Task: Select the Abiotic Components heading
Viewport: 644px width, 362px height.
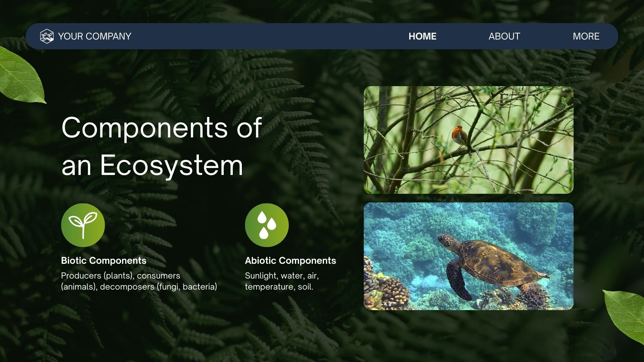Action: click(290, 260)
